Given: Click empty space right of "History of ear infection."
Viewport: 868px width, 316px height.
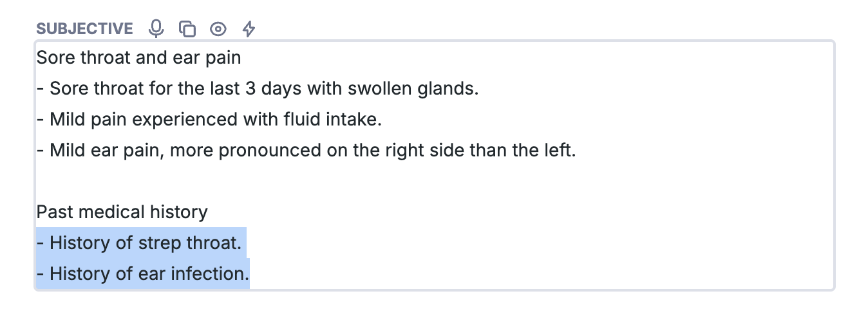Looking at the screenshot, I should 541,274.
